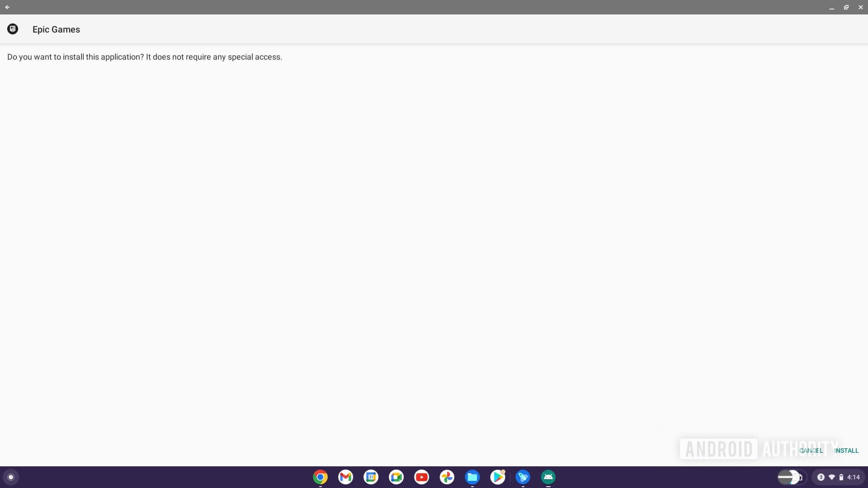The width and height of the screenshot is (868, 488).
Task: Click the CANCEL button
Action: point(811,450)
